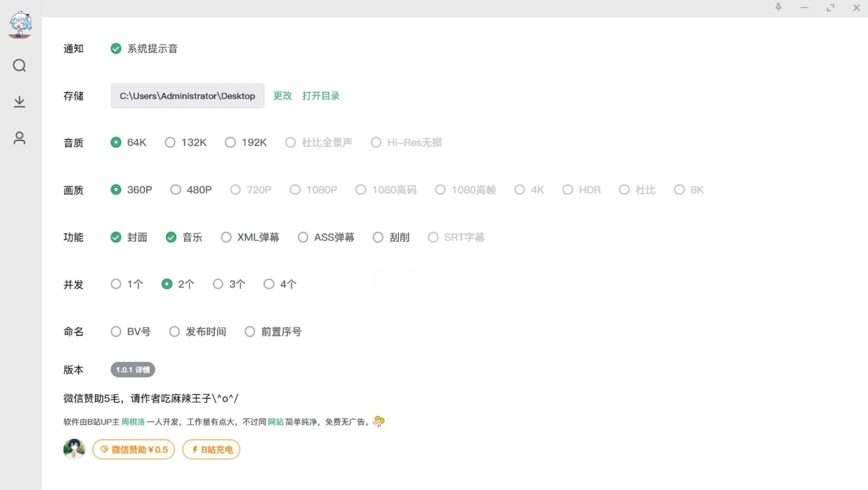Select BV号 naming option

[x=115, y=332]
